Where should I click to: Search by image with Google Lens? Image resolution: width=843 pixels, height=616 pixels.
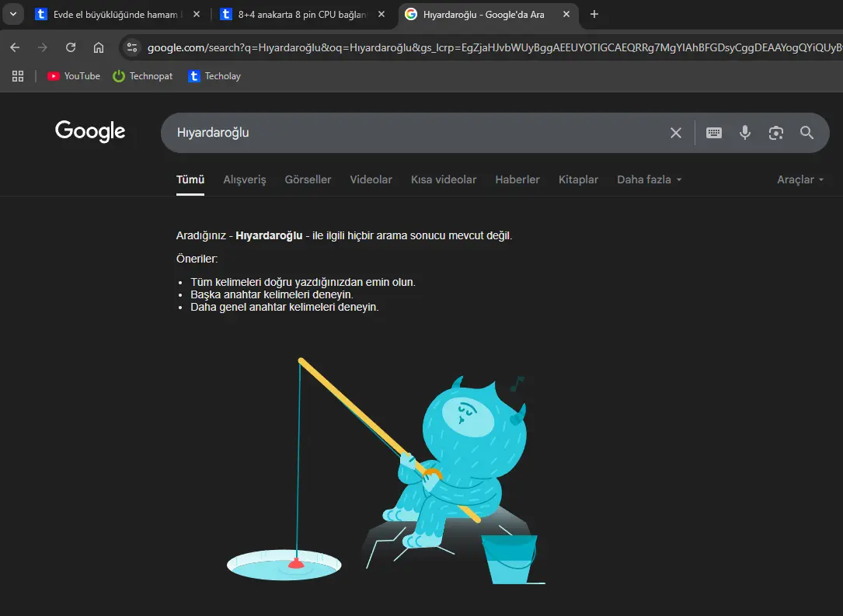776,133
